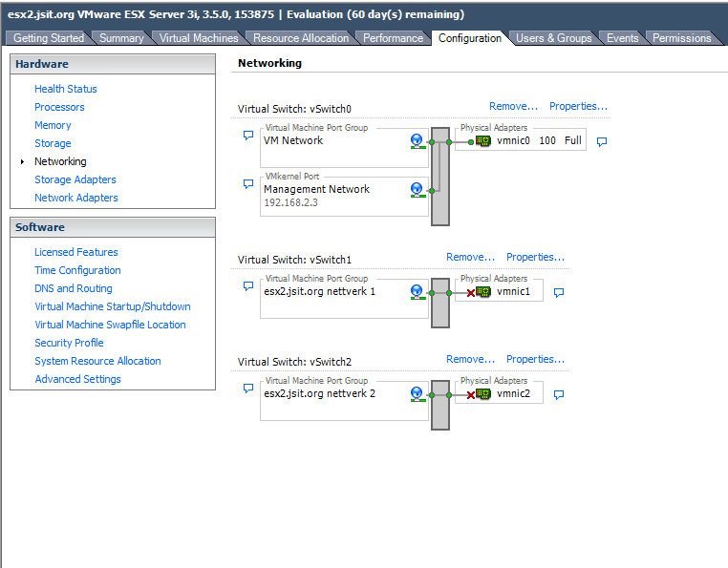Viewport: 728px width, 568px height.
Task: Open the Memory hardware link
Action: coord(53,125)
